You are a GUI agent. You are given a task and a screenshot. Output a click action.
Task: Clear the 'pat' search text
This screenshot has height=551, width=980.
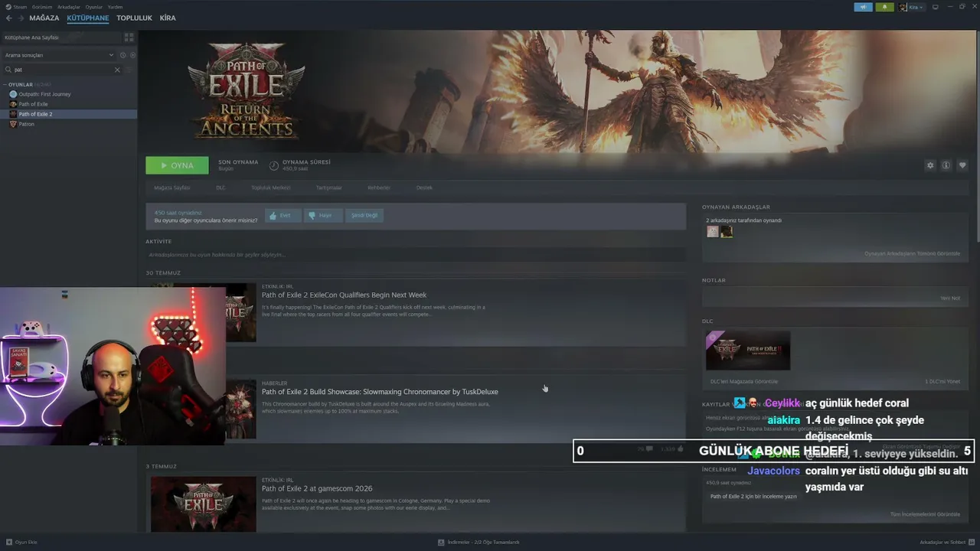[x=117, y=70]
